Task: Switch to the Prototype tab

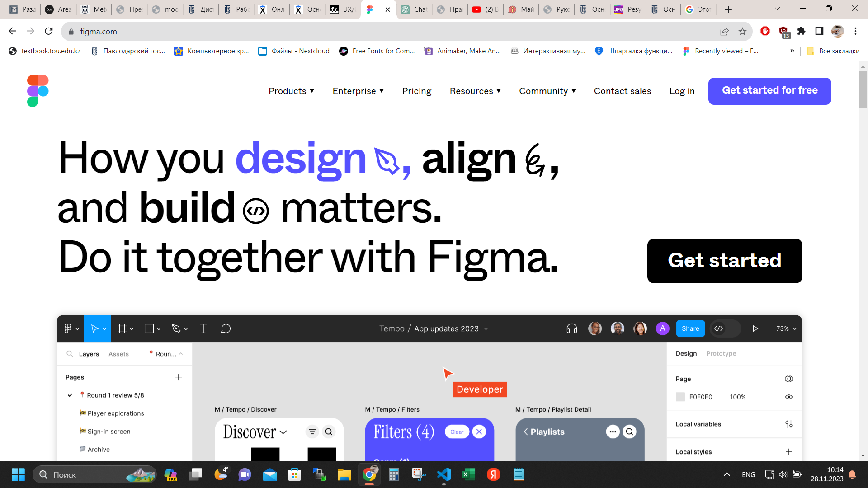Action: tap(721, 353)
